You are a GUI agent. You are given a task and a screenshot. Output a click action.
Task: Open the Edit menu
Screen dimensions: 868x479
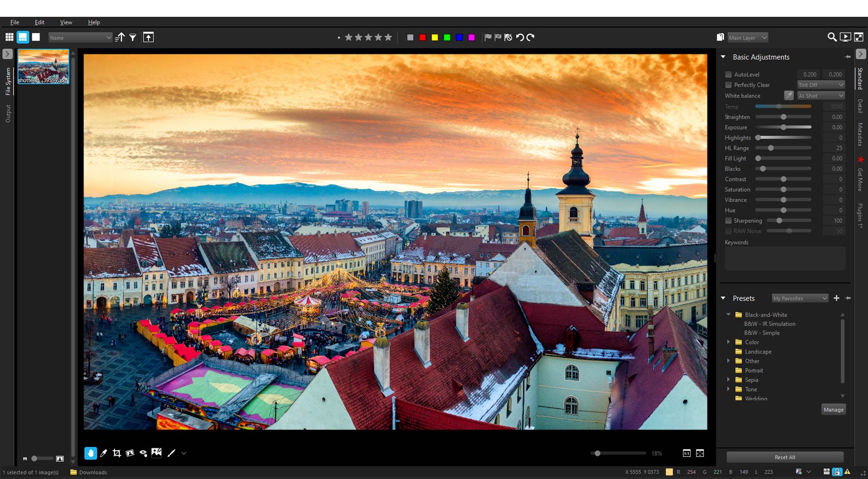pyautogui.click(x=40, y=22)
